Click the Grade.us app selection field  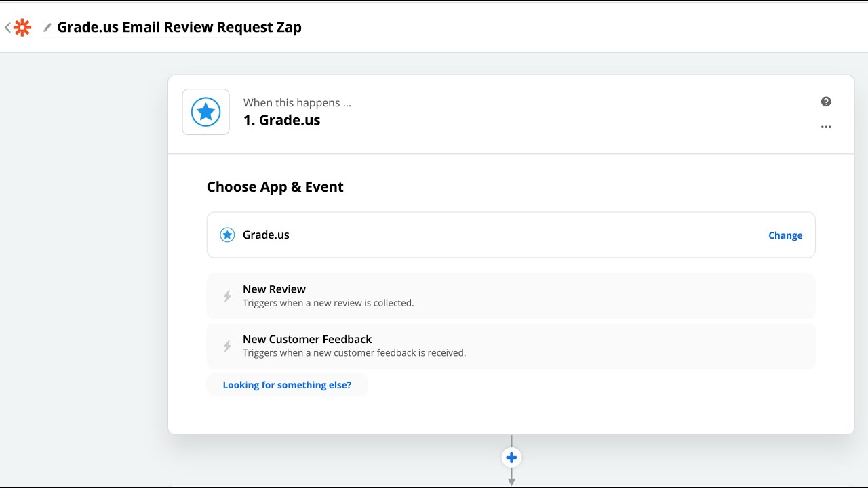click(511, 235)
